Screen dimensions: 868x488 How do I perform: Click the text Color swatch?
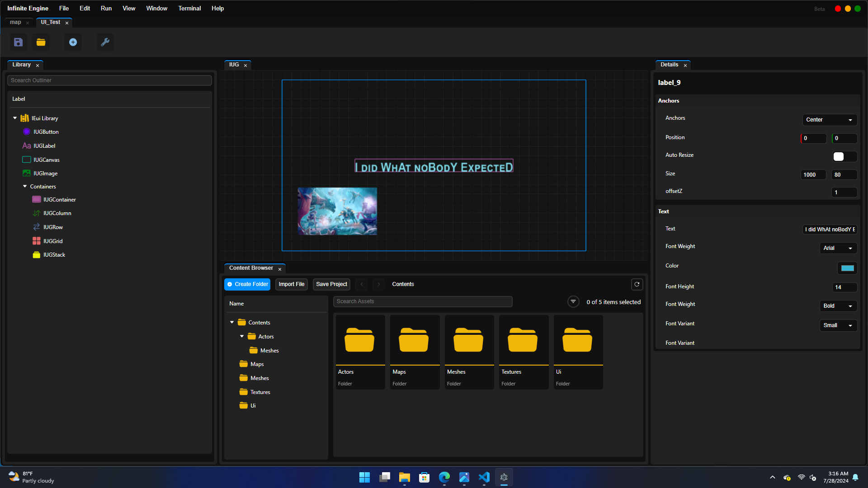847,268
